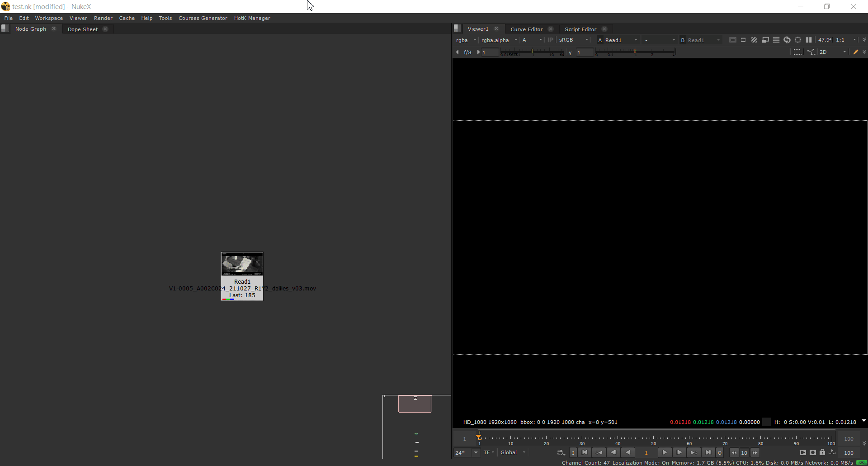
Task: Click the full-frame processing refresh icon
Action: pos(787,40)
